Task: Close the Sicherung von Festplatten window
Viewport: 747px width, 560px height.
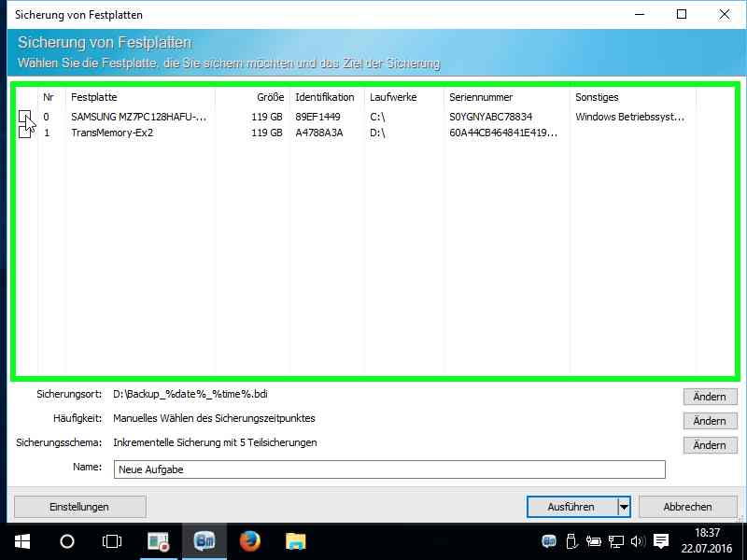Action: 725,15
